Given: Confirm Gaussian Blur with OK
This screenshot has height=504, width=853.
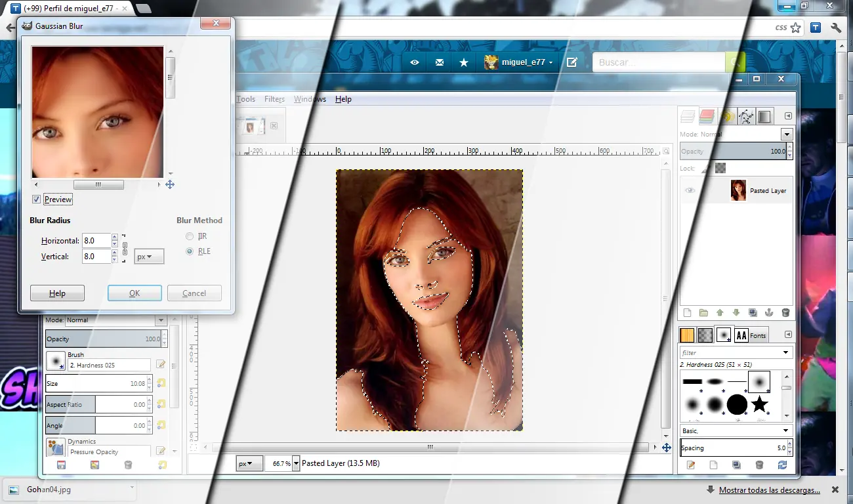Looking at the screenshot, I should point(135,293).
